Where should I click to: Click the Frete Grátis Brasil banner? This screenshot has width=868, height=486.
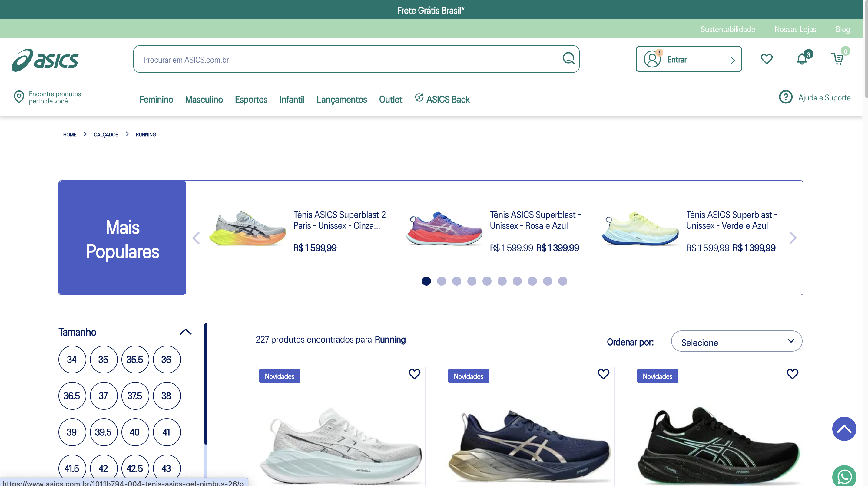click(431, 10)
